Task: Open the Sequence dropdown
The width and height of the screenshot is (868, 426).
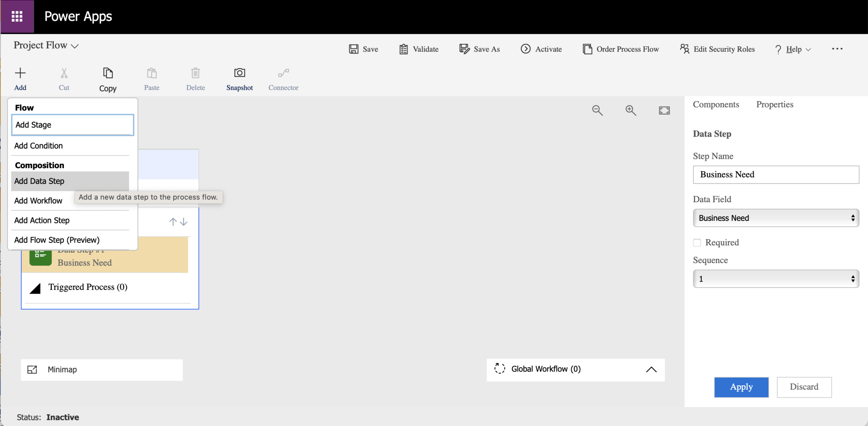Action: [775, 279]
